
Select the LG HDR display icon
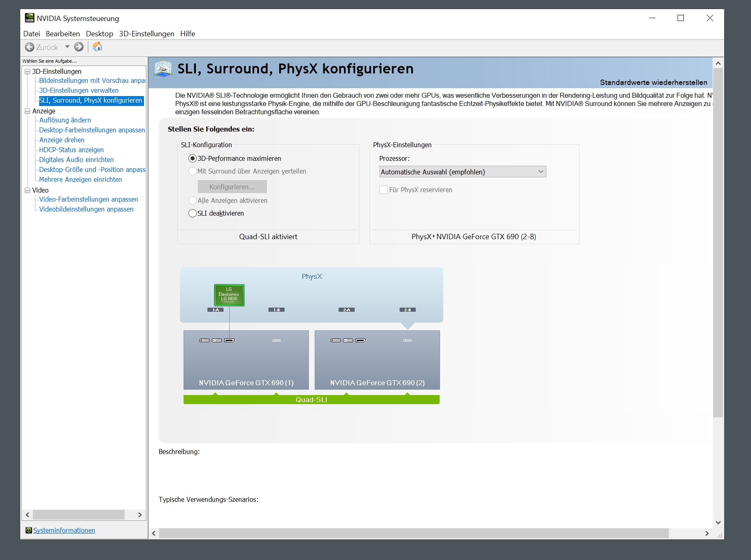pos(229,295)
